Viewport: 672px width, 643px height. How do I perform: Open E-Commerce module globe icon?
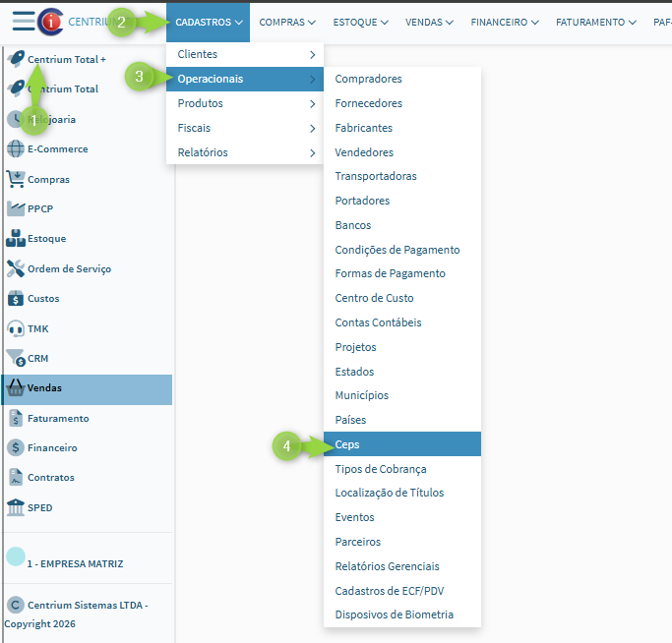point(15,149)
